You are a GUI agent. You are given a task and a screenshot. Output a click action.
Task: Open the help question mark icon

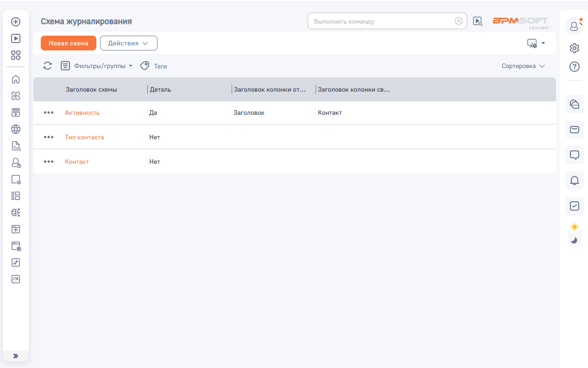575,67
